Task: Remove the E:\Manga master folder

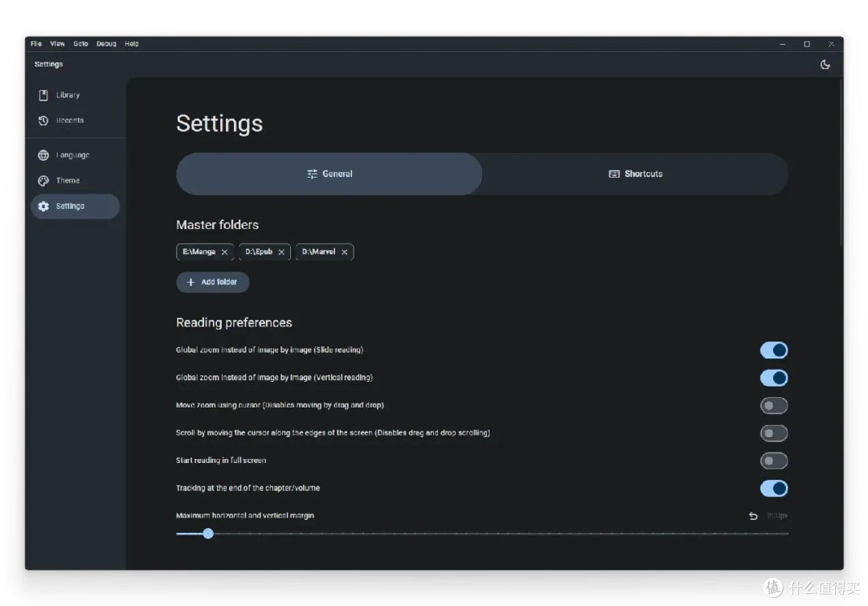Action: coord(224,252)
